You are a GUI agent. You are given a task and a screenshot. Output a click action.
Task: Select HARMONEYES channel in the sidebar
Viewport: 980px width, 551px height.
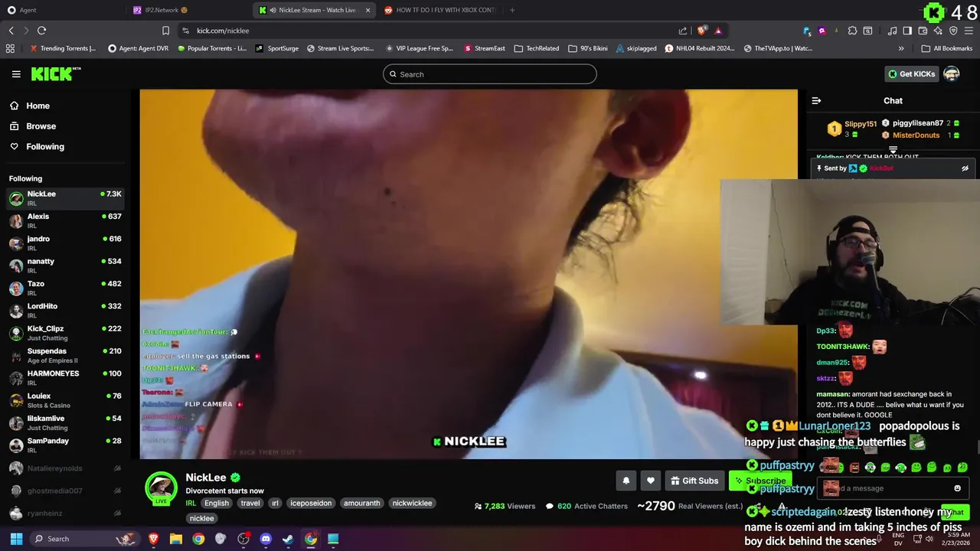(x=64, y=378)
